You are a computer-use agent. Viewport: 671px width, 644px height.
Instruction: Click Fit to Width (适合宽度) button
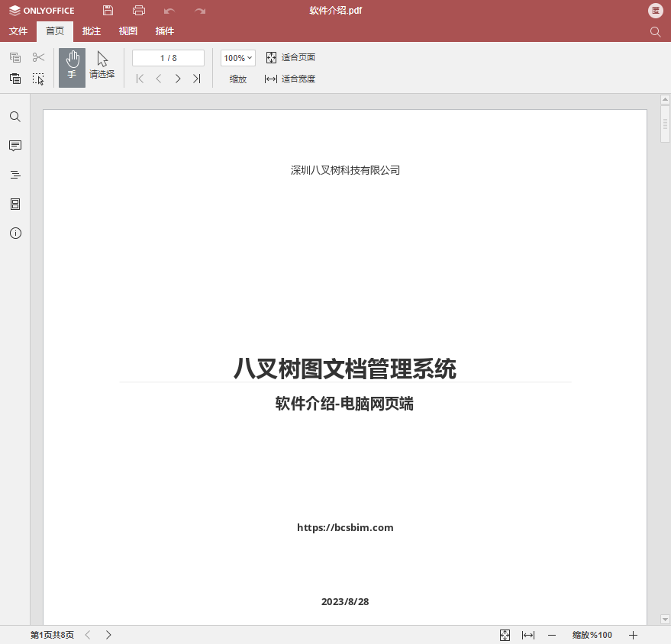tap(290, 79)
